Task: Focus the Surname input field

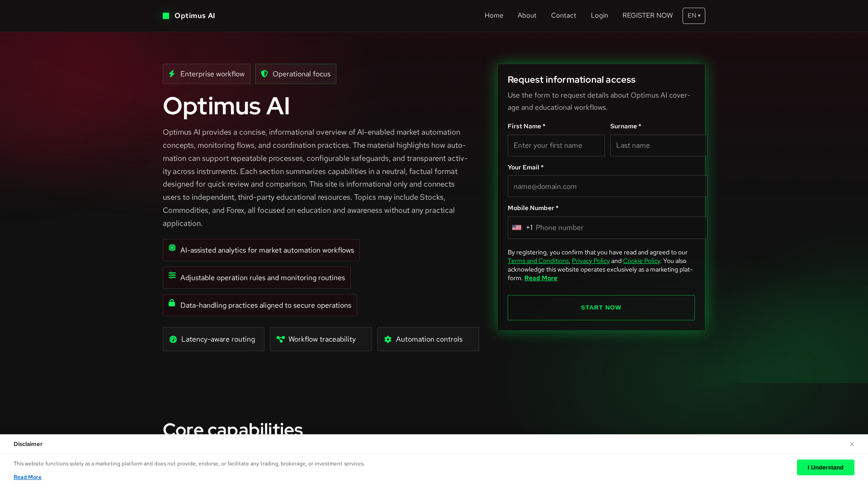Action: [659, 145]
